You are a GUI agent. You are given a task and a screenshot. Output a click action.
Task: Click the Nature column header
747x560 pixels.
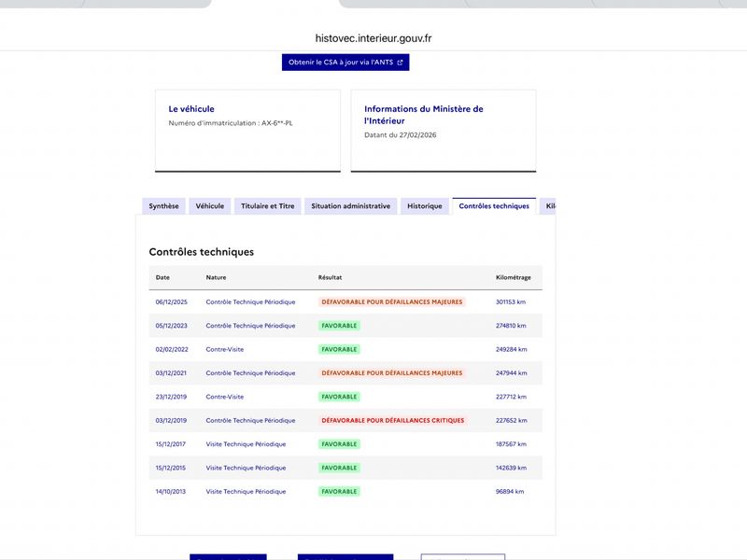[x=216, y=277]
